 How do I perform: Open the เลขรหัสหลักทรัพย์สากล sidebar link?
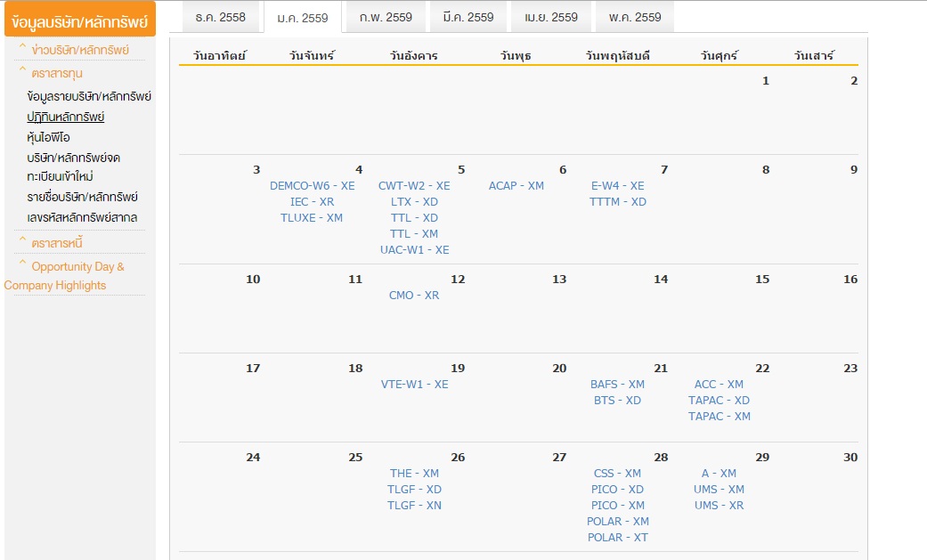click(x=82, y=217)
